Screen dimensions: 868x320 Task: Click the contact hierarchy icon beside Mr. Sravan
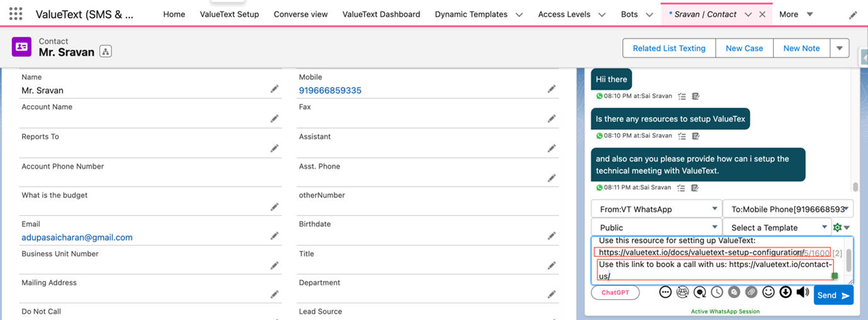(x=106, y=52)
